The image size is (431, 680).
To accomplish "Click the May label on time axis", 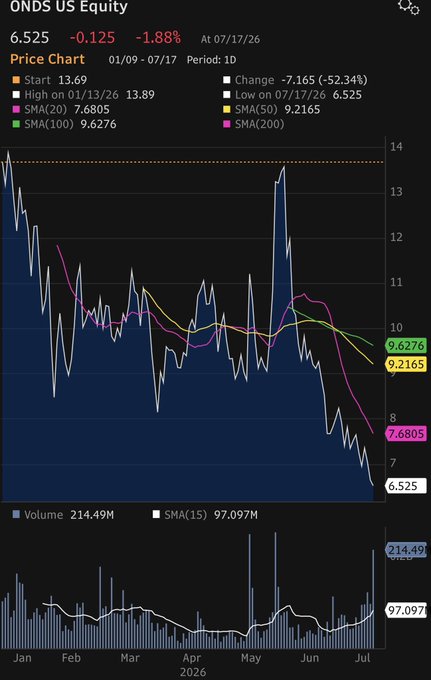I will [x=251, y=658].
